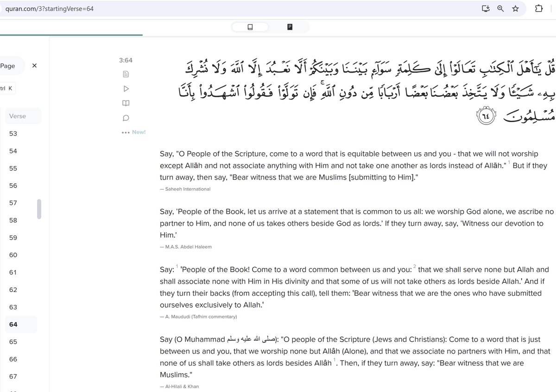Image resolution: width=556 pixels, height=392 pixels.
Task: Go to verse 58 in list
Action: tap(13, 220)
